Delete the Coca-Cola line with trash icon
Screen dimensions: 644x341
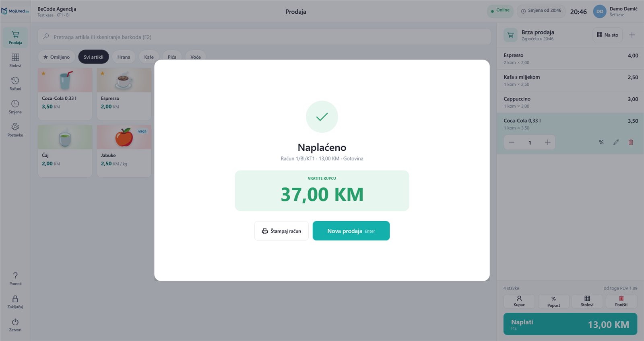pyautogui.click(x=631, y=142)
